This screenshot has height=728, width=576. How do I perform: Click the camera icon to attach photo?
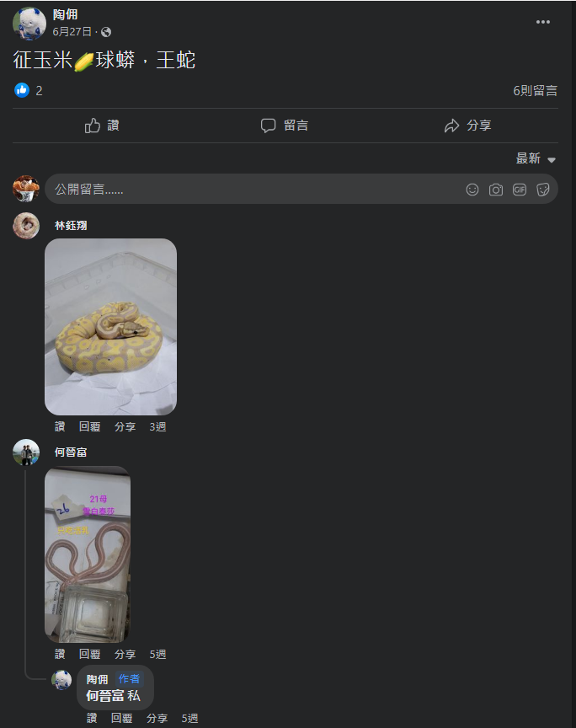[496, 190]
